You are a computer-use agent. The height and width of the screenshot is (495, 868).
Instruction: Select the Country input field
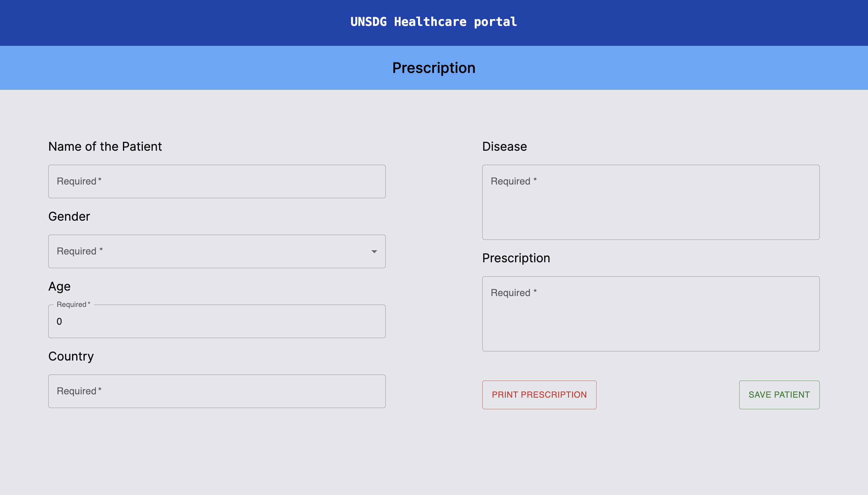tap(216, 391)
